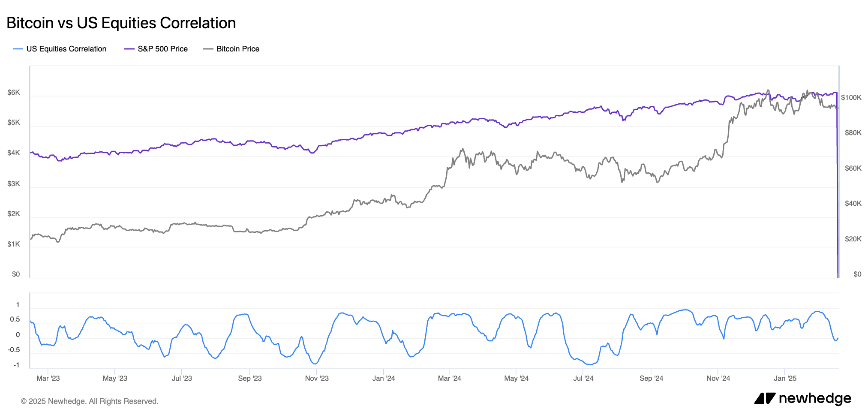
Task: Select the Nov '23 x-axis label
Action: 317,378
